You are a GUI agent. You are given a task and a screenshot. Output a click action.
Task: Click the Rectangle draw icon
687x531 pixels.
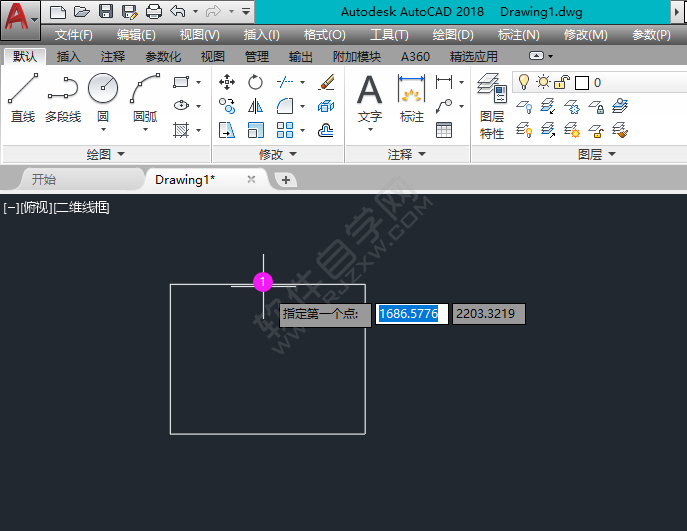tap(181, 82)
